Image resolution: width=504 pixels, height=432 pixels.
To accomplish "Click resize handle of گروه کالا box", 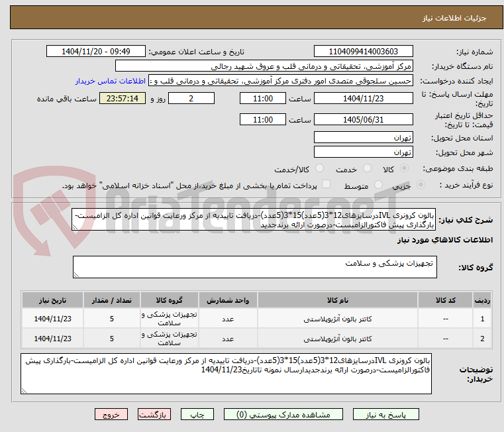I will pyautogui.click(x=76, y=275).
